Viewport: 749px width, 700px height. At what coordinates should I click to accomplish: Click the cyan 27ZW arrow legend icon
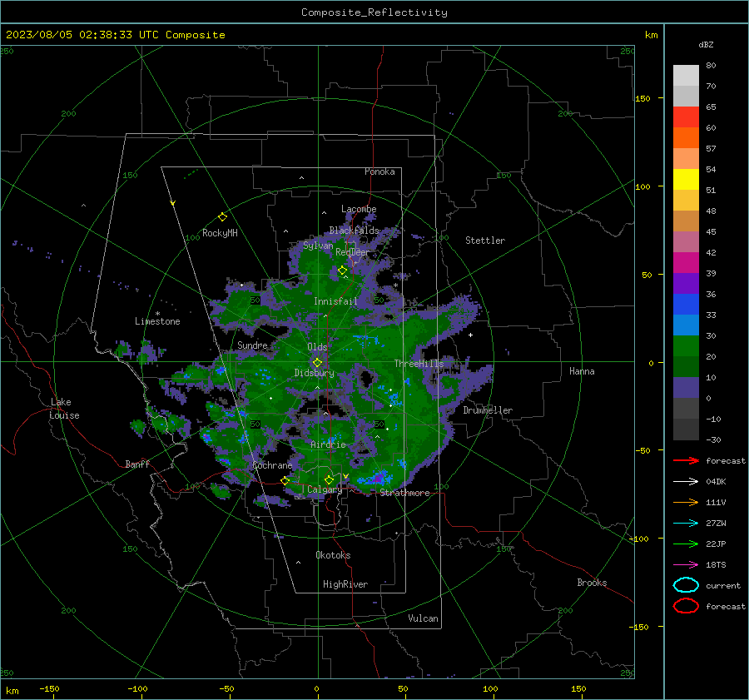click(x=686, y=524)
